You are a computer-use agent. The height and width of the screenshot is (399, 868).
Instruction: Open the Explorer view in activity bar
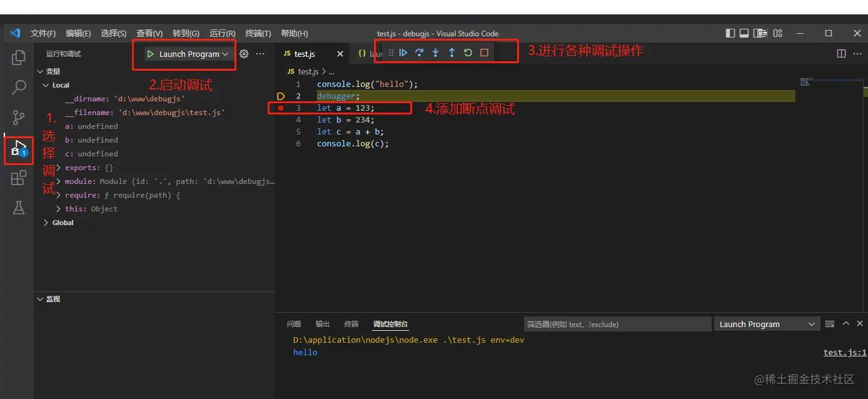tap(19, 58)
